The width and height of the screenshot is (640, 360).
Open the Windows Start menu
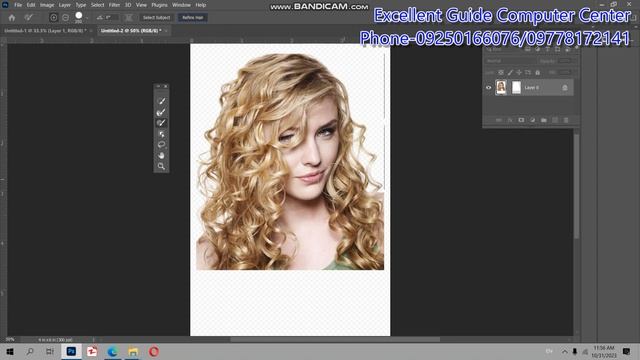click(10, 351)
